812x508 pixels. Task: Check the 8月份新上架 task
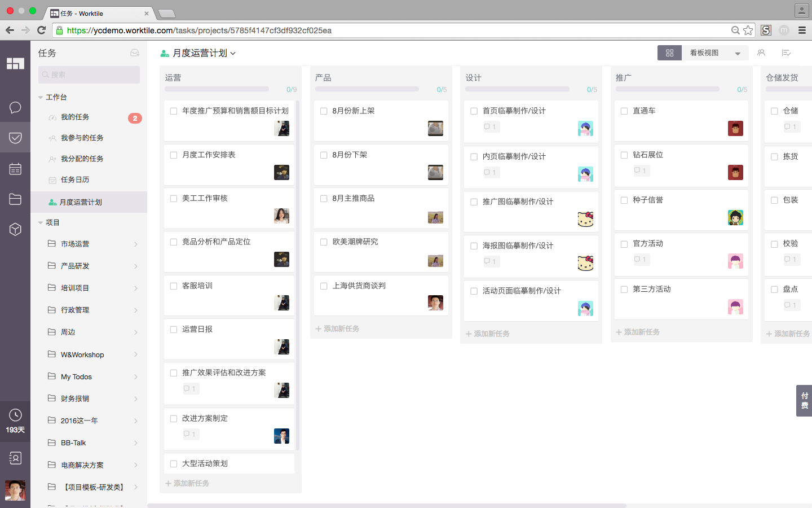click(324, 111)
